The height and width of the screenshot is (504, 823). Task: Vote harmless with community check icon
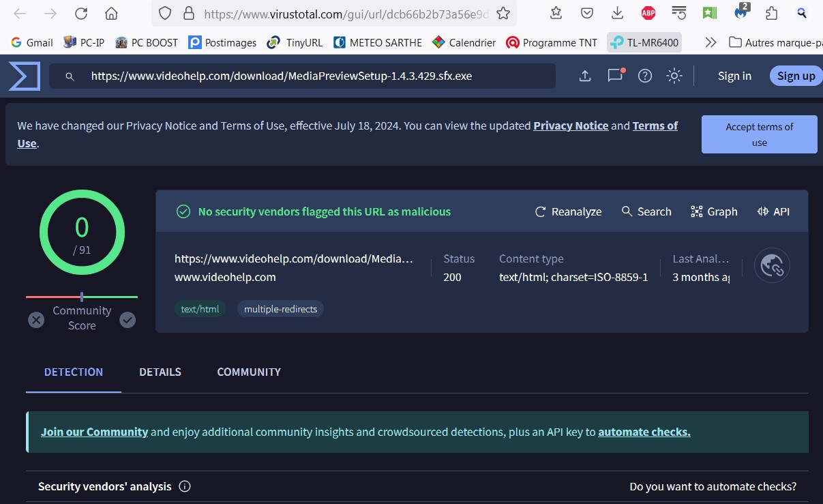(x=128, y=319)
